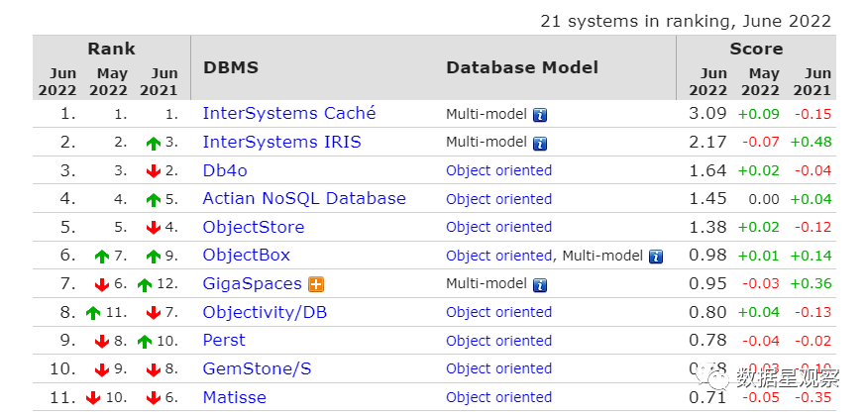
Task: Click the DBMS column header
Action: (x=231, y=67)
